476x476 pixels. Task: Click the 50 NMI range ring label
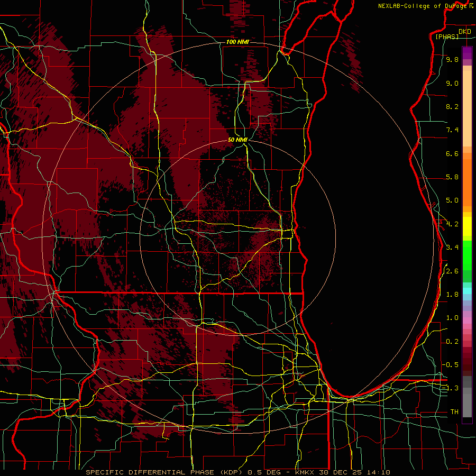[x=237, y=140]
